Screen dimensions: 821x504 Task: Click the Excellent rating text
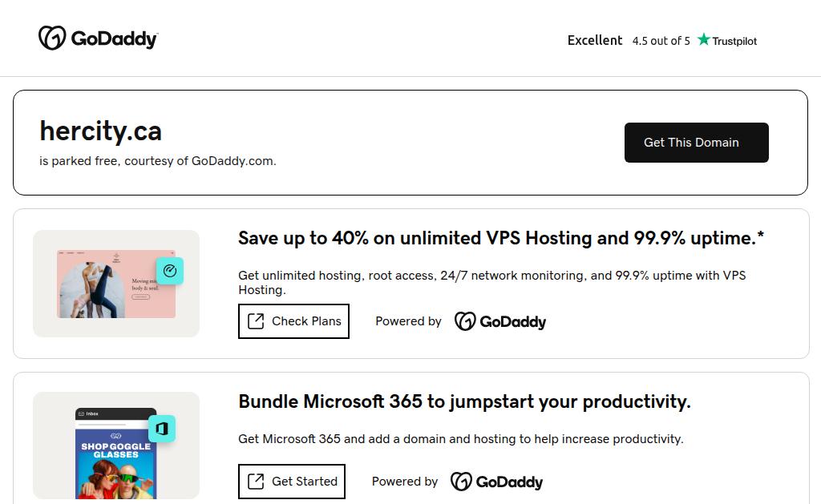(x=595, y=40)
